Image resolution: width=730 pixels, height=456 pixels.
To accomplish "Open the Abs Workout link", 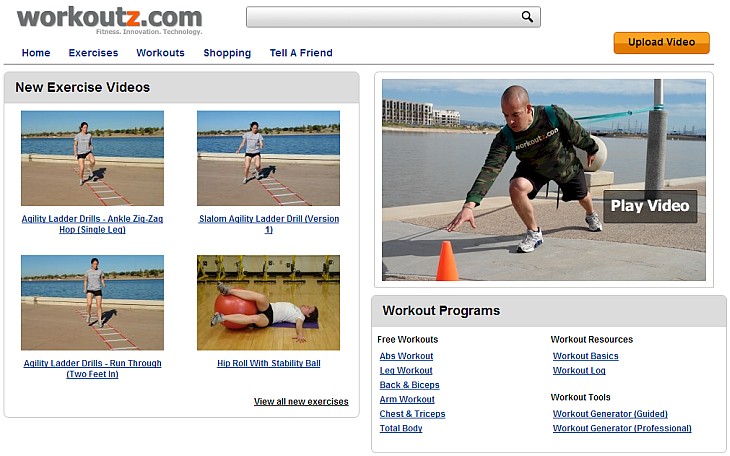I will click(x=406, y=356).
